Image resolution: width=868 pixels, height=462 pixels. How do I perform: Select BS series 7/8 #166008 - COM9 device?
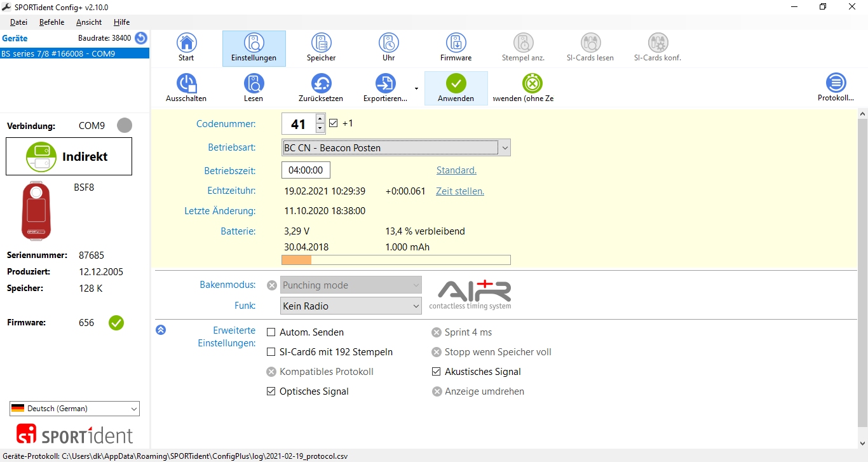pyautogui.click(x=74, y=53)
